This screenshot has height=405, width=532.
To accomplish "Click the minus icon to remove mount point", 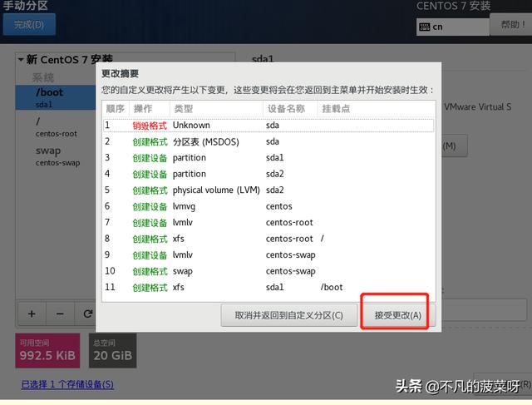I will (60, 314).
